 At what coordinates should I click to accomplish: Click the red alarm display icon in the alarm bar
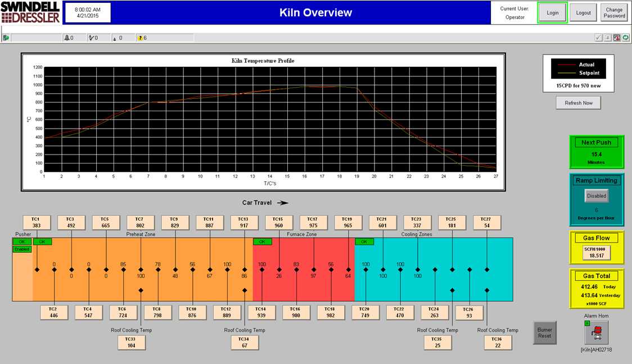pyautogui.click(x=617, y=38)
